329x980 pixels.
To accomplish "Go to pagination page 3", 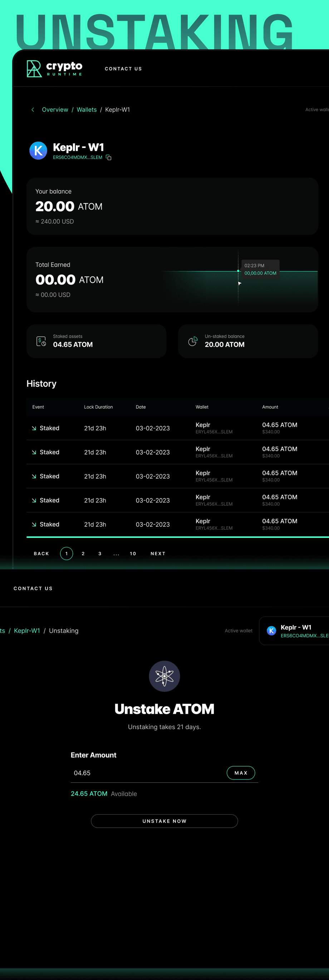I will coord(100,554).
